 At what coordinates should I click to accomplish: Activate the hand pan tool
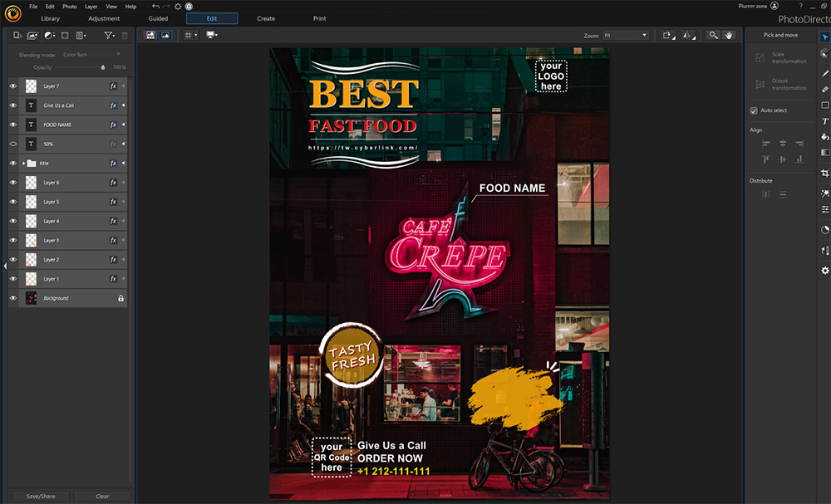pos(729,35)
